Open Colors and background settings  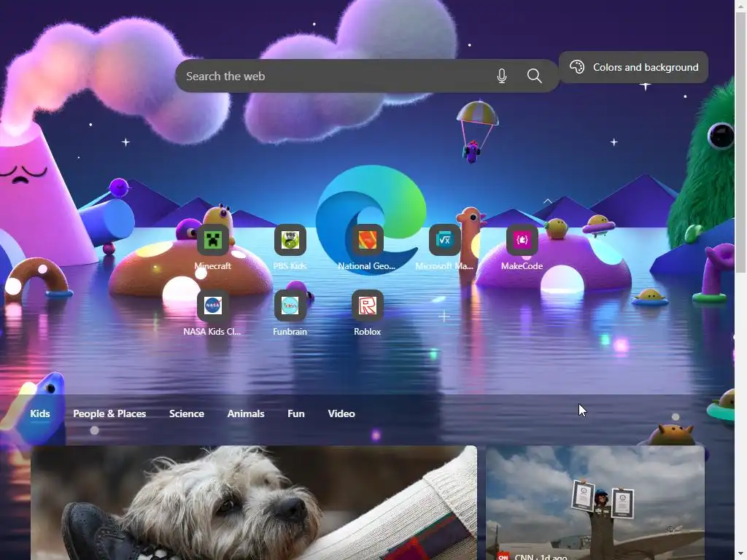633,67
